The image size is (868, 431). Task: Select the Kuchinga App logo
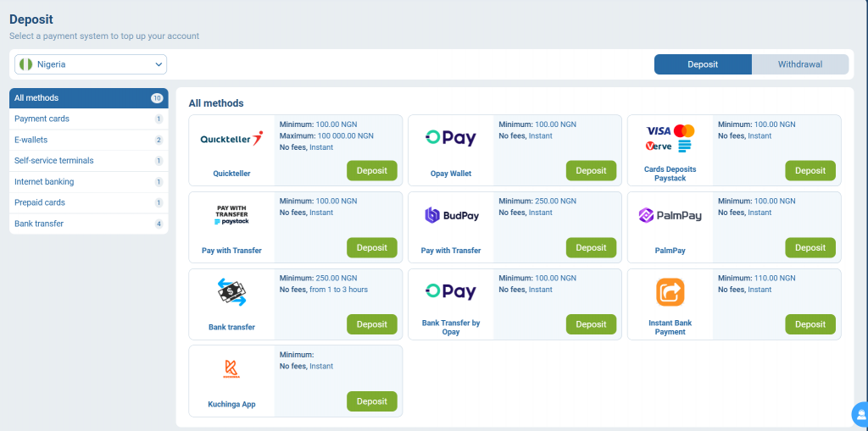click(231, 368)
